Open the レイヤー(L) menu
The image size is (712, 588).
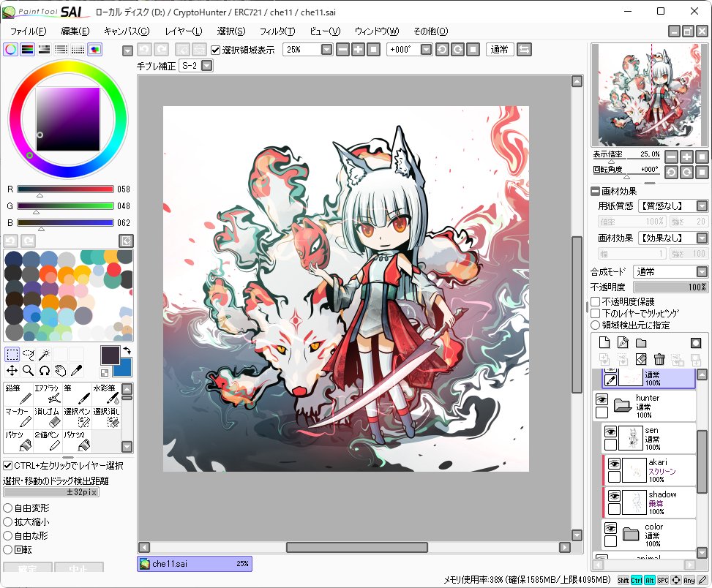point(184,31)
